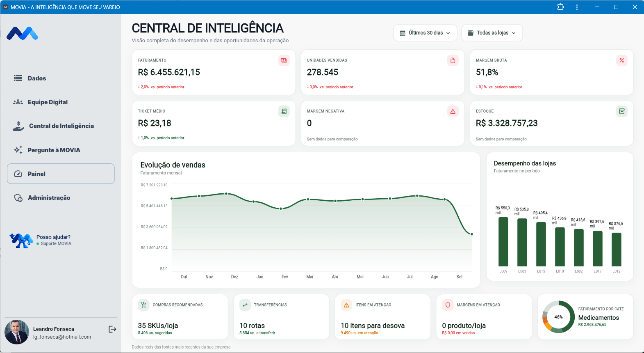Open the Últimos 30 dias period dropdown

pos(425,33)
